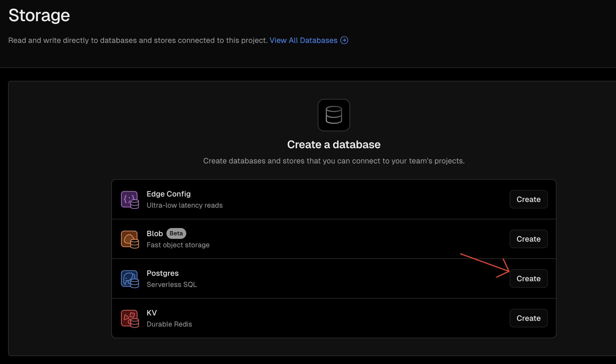Click the 'Serverless SQL' description
Viewport: 616px width, 364px height.
point(172,285)
